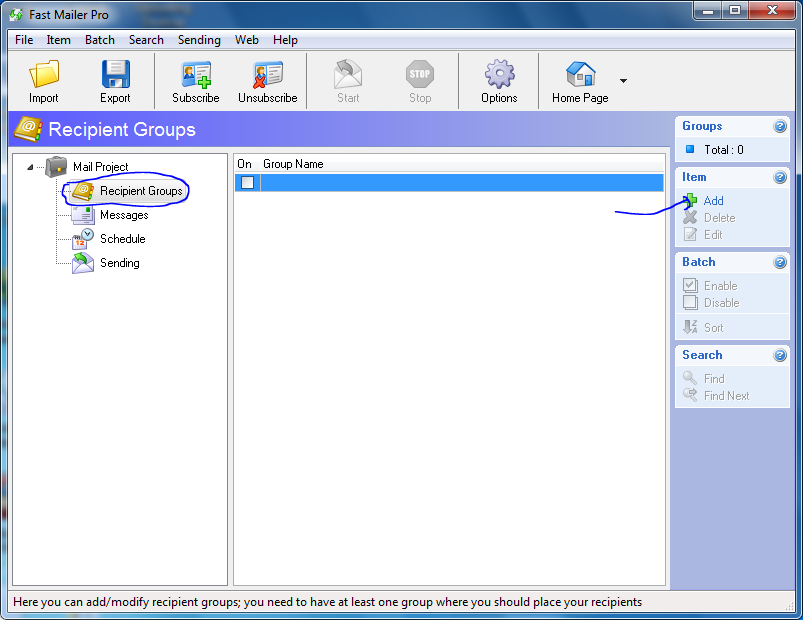The image size is (803, 620).
Task: Click the Delete X icon
Action: (690, 218)
